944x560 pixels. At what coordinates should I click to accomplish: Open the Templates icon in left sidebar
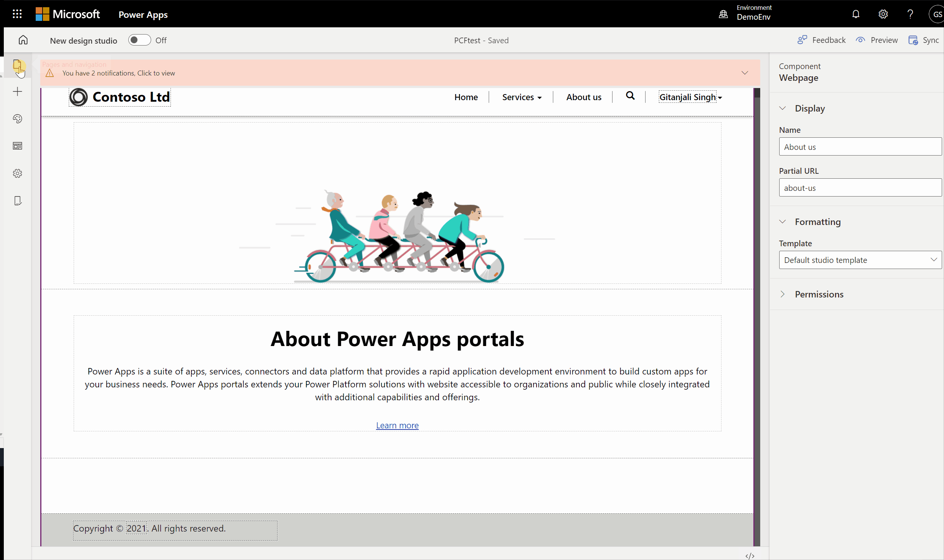coord(17,146)
